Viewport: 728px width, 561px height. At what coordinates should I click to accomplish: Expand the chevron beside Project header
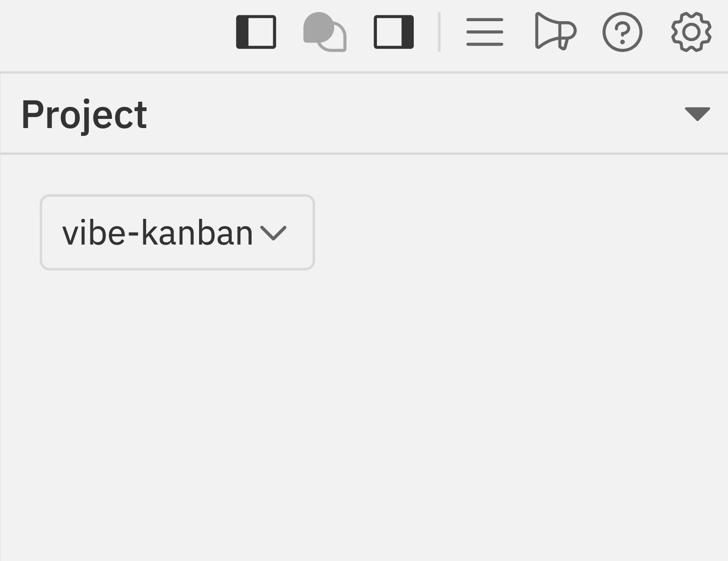[697, 114]
